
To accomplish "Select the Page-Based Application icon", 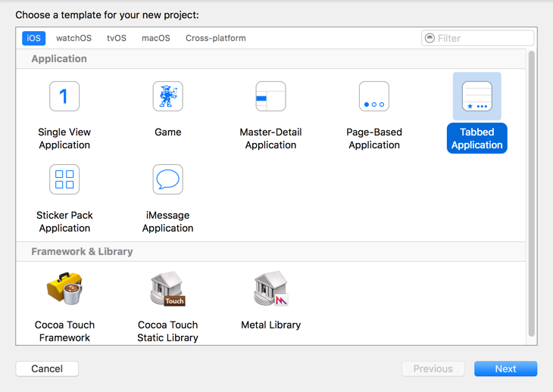I will (373, 97).
